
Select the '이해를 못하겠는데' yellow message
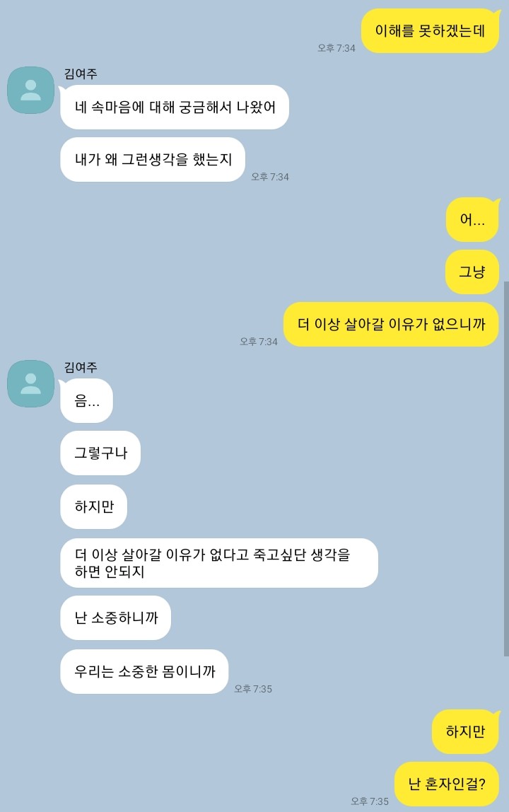pos(431,30)
